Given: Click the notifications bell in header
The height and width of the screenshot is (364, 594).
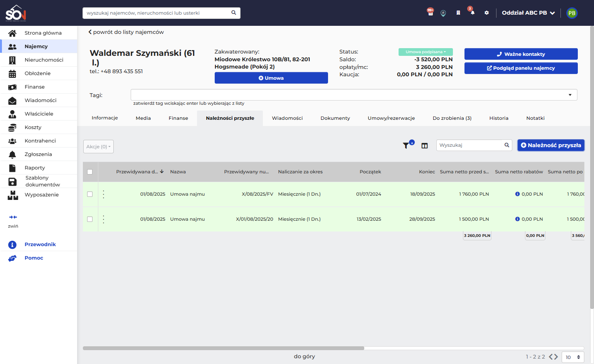Looking at the screenshot, I should (x=473, y=13).
